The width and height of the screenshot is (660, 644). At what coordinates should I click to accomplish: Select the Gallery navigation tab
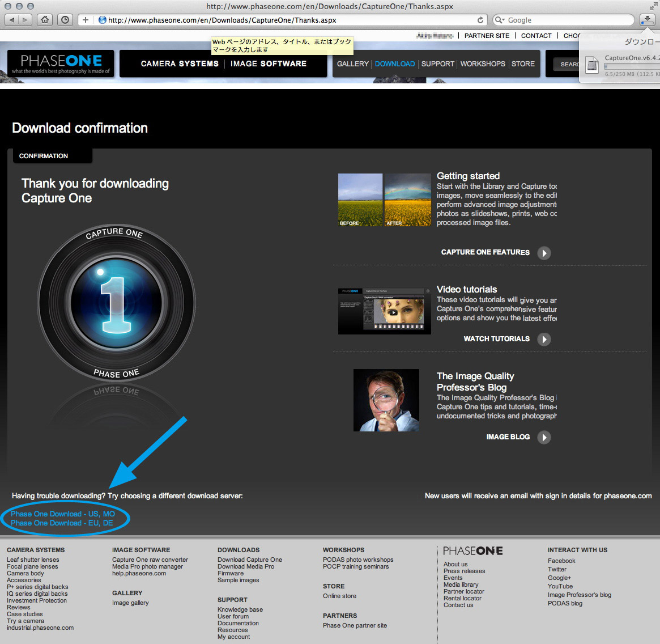pos(352,64)
